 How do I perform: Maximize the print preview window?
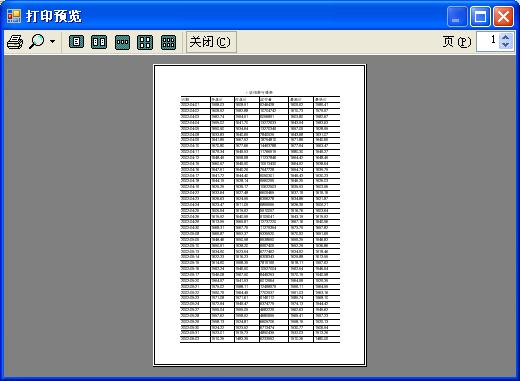click(480, 16)
